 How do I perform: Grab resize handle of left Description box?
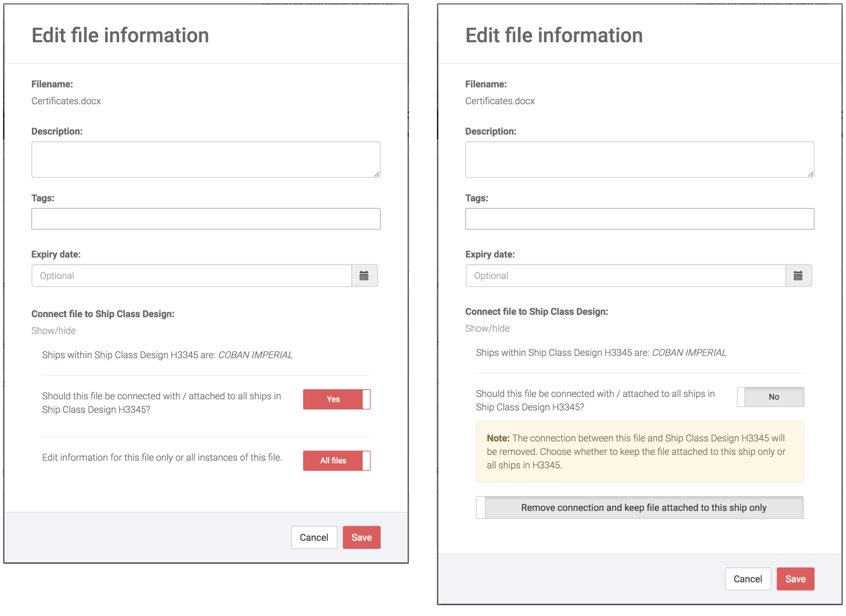point(377,174)
